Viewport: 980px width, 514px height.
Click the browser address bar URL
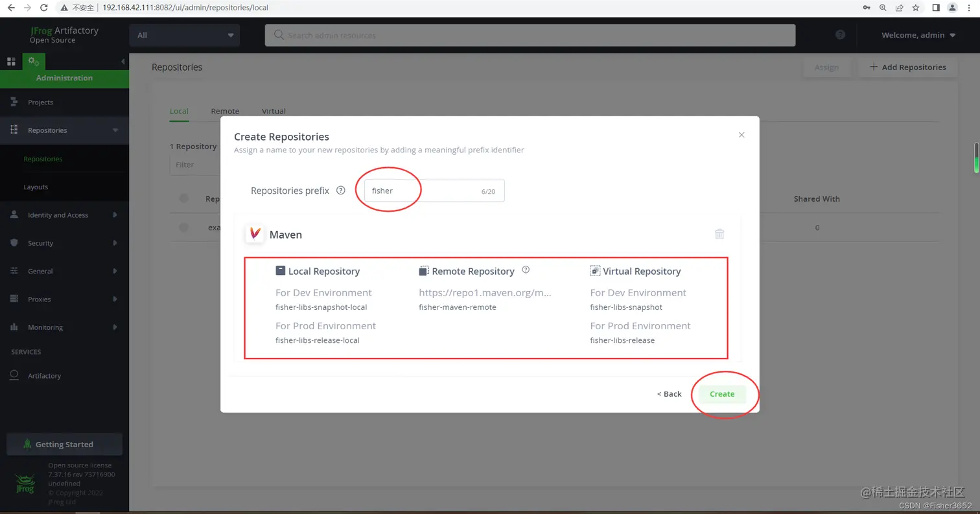(185, 8)
